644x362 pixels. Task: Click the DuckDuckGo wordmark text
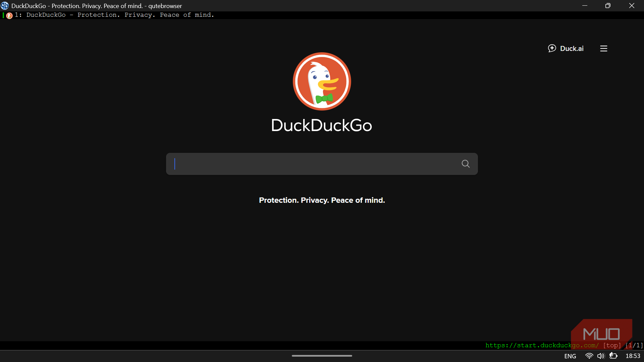click(321, 125)
